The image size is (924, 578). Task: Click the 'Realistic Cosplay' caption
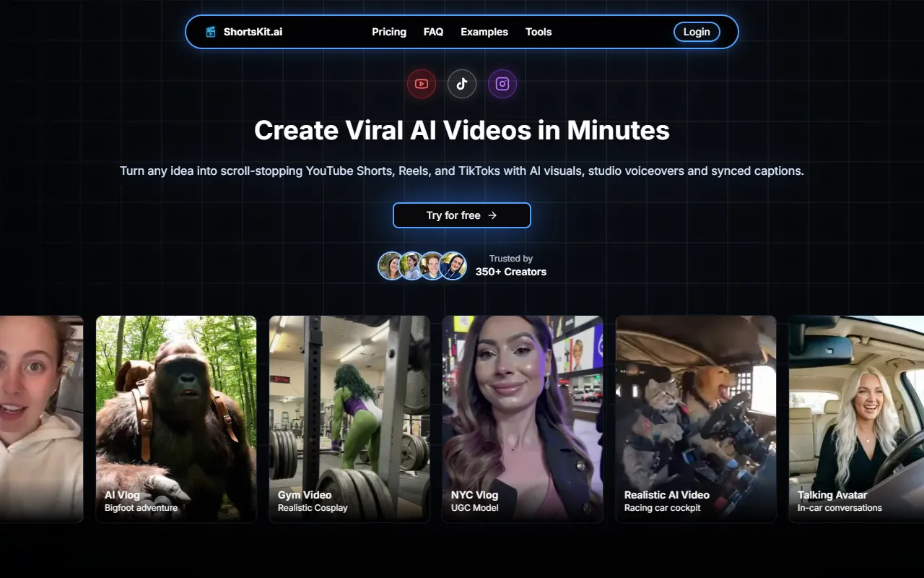(x=313, y=508)
